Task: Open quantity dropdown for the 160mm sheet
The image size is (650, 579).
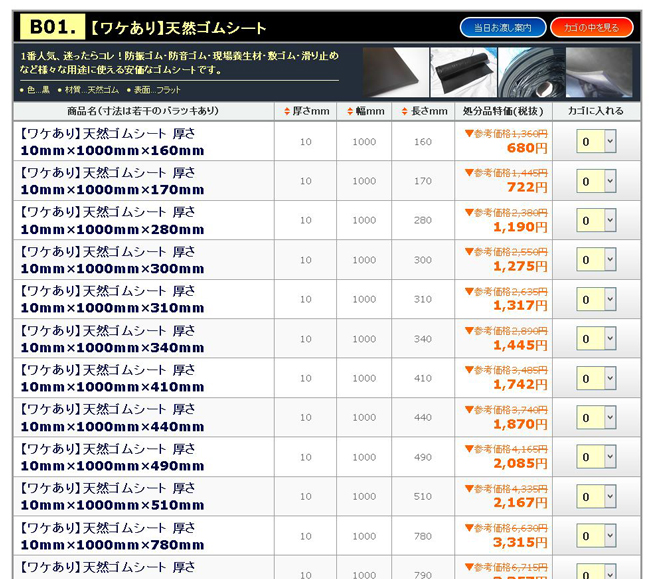Action: [x=596, y=142]
